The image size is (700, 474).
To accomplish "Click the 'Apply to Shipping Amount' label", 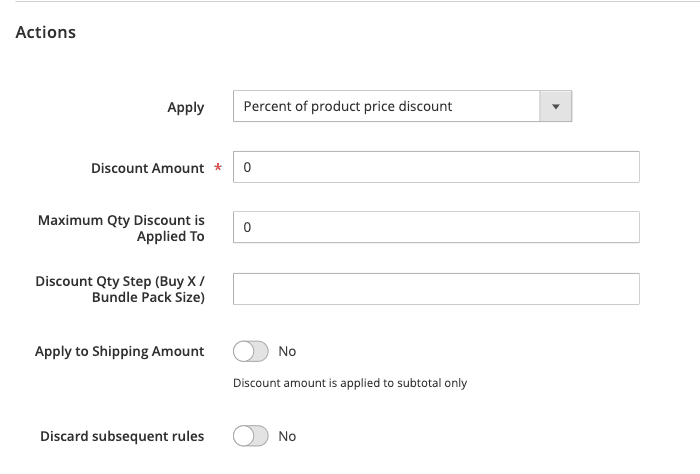I will [x=119, y=351].
